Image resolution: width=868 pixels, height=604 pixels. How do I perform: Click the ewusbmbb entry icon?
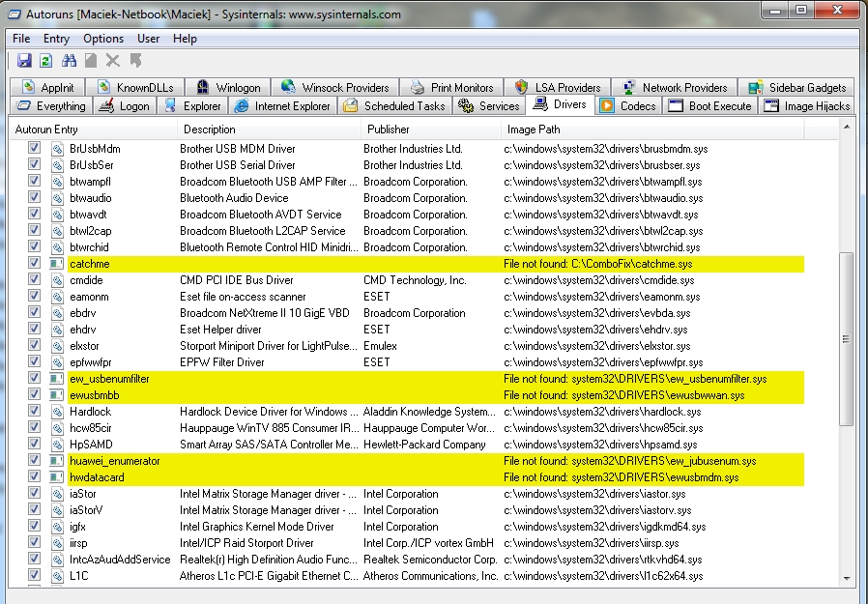56,395
